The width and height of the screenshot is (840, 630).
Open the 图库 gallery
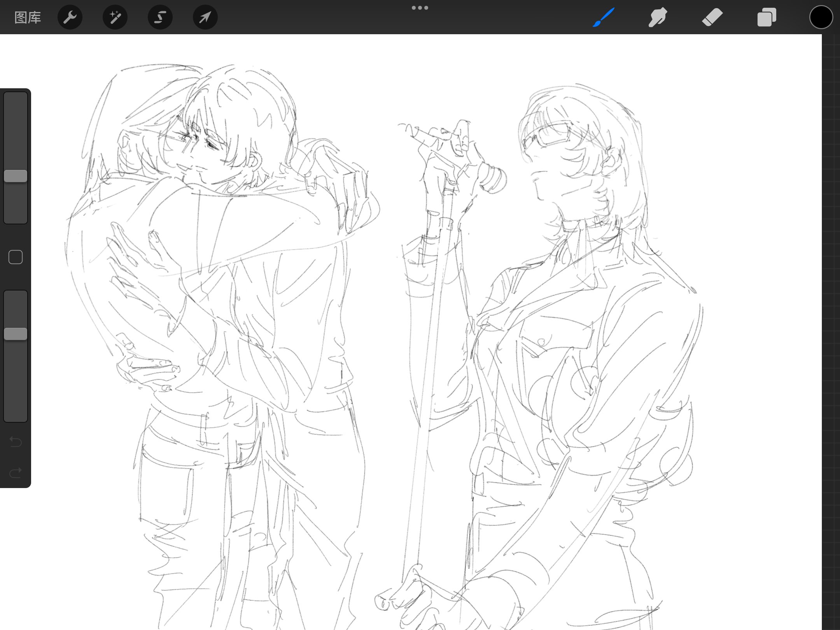[28, 17]
